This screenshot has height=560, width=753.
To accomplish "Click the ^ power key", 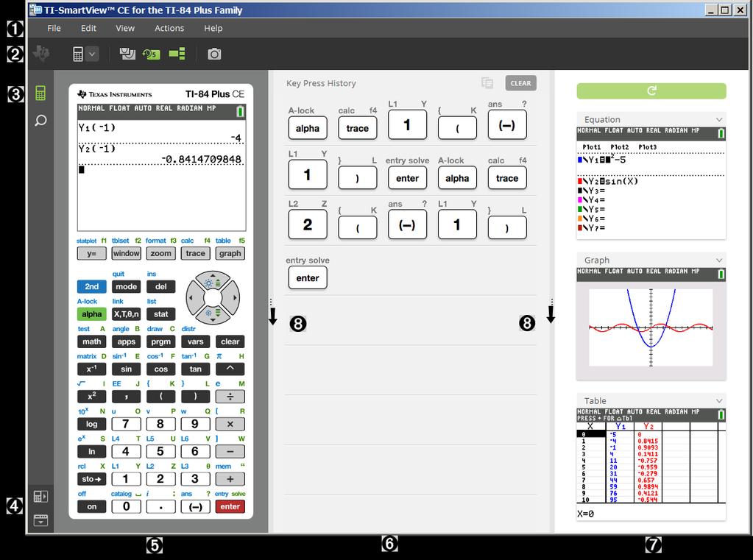I will coord(230,369).
